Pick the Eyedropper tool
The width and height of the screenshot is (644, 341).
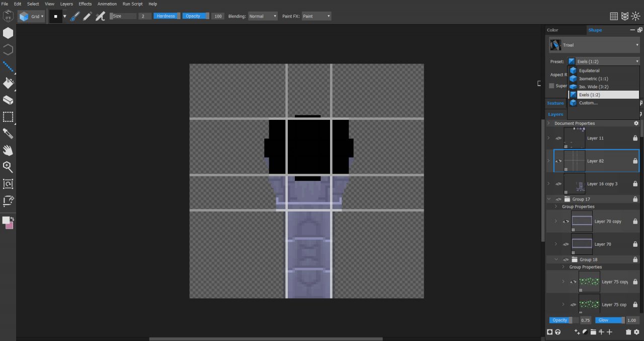8,133
